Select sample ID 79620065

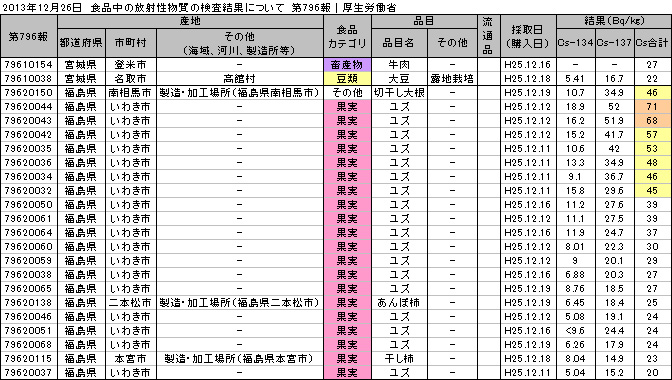[28, 289]
